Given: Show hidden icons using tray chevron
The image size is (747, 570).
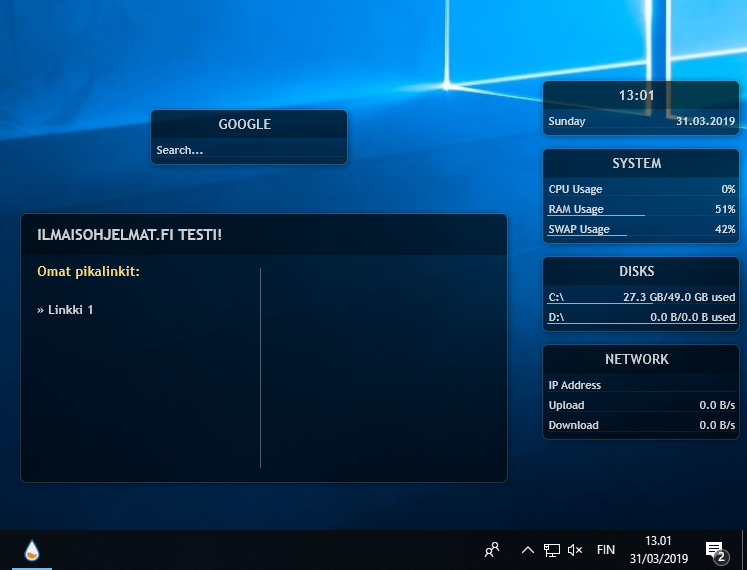Looking at the screenshot, I should pos(527,550).
